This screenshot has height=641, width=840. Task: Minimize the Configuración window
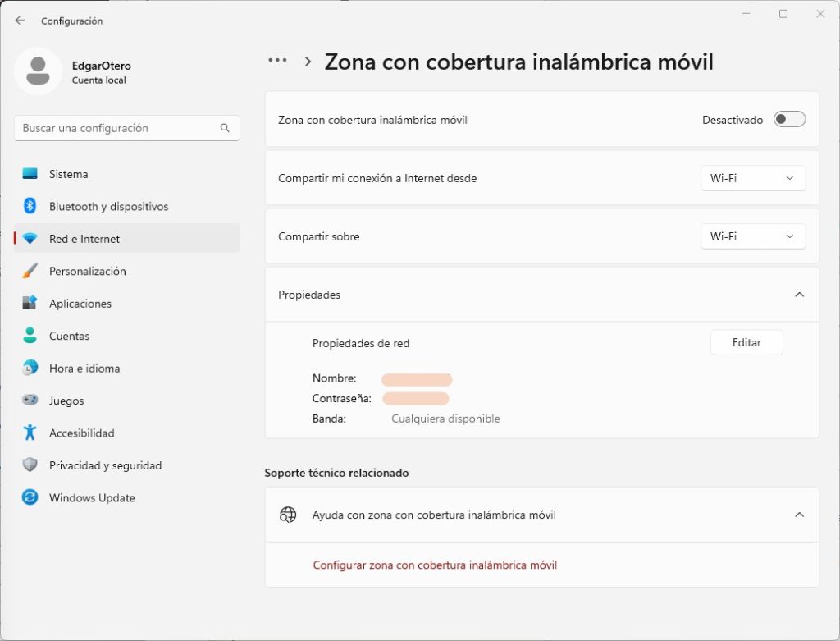point(746,14)
